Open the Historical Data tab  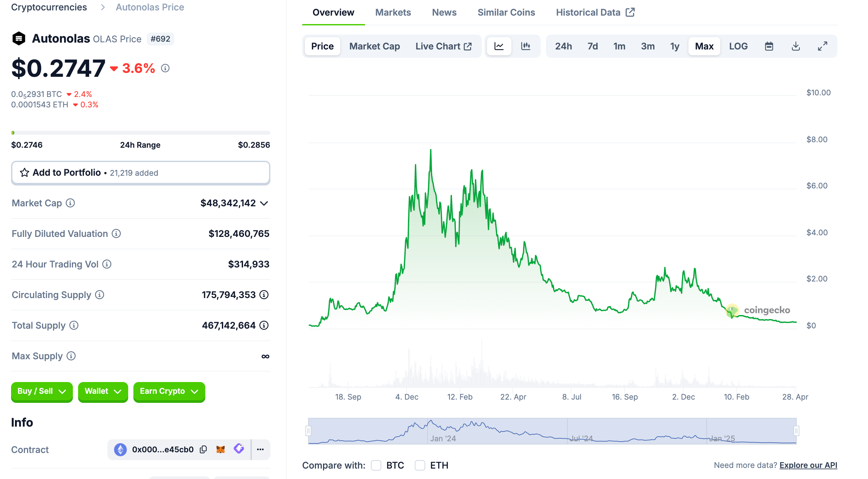click(595, 12)
